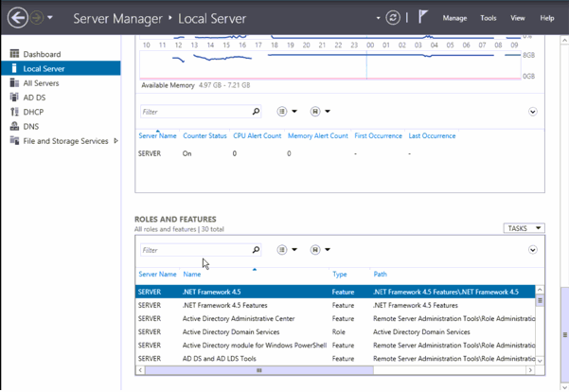
Task: Click the roles horizontal scrollbar thumb
Action: pyautogui.click(x=259, y=370)
